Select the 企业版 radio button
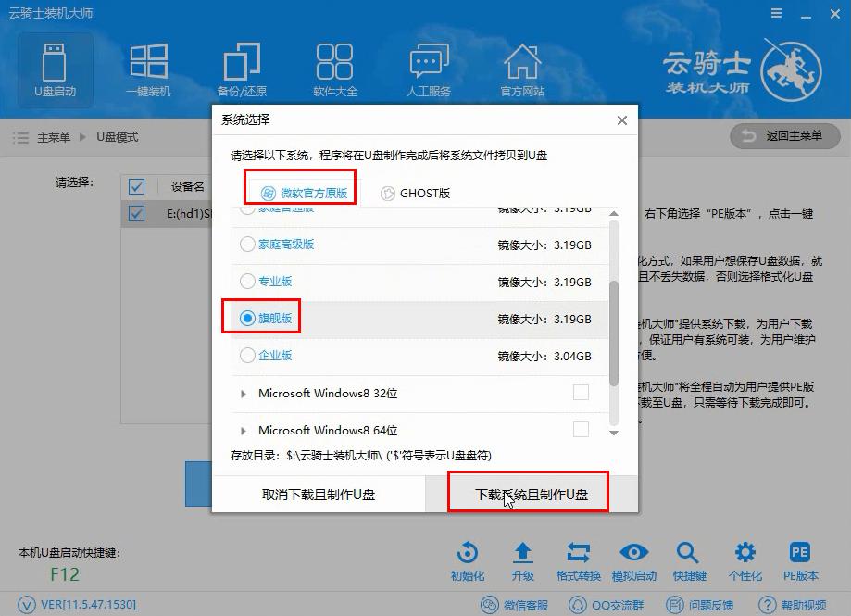 (247, 356)
